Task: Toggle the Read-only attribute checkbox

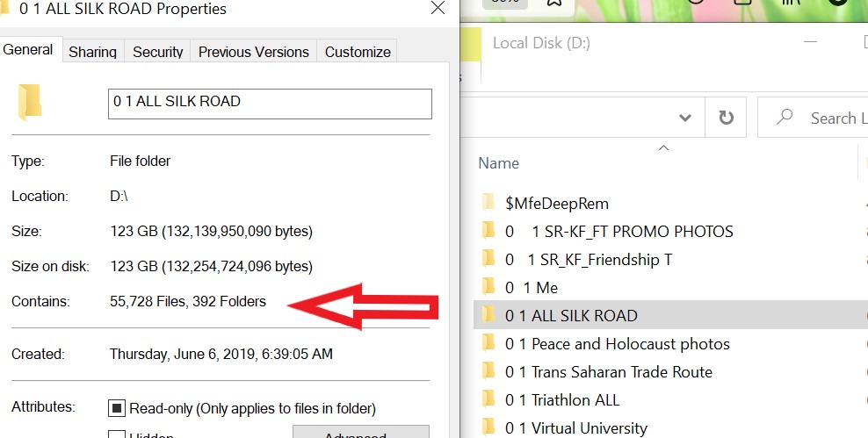Action: pyautogui.click(x=116, y=408)
